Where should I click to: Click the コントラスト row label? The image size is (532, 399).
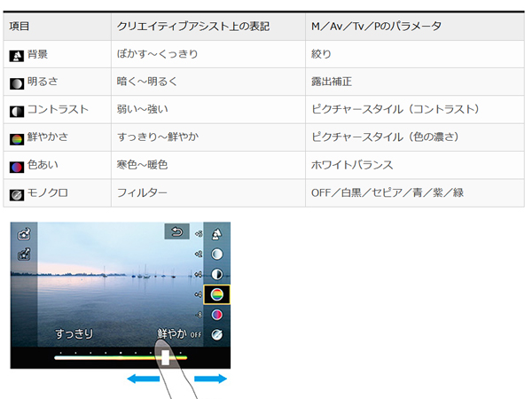tap(58, 109)
